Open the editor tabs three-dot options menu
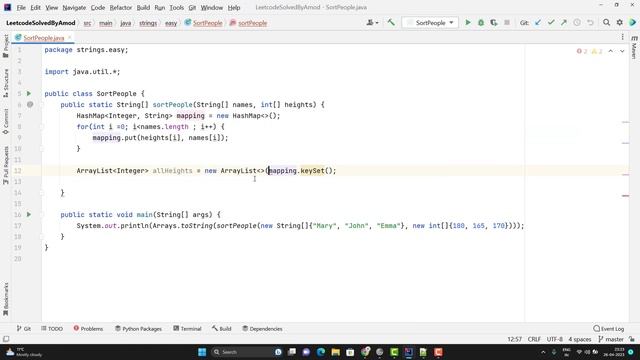 coord(622,37)
